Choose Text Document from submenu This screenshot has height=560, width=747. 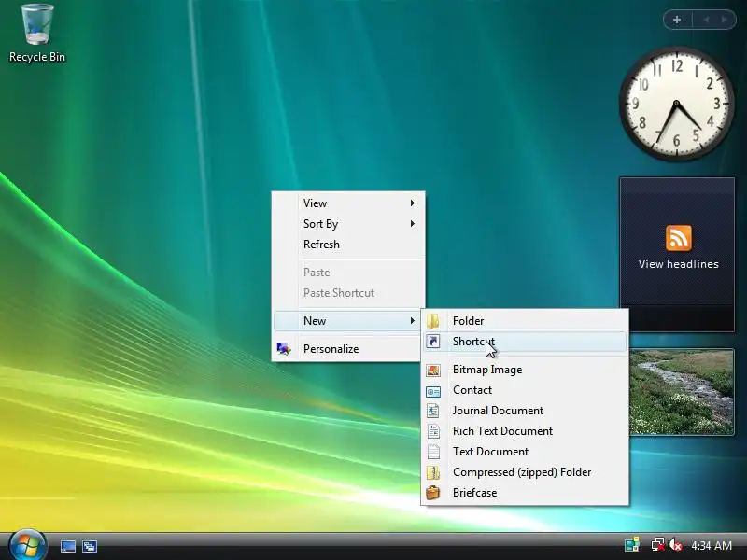525,452
